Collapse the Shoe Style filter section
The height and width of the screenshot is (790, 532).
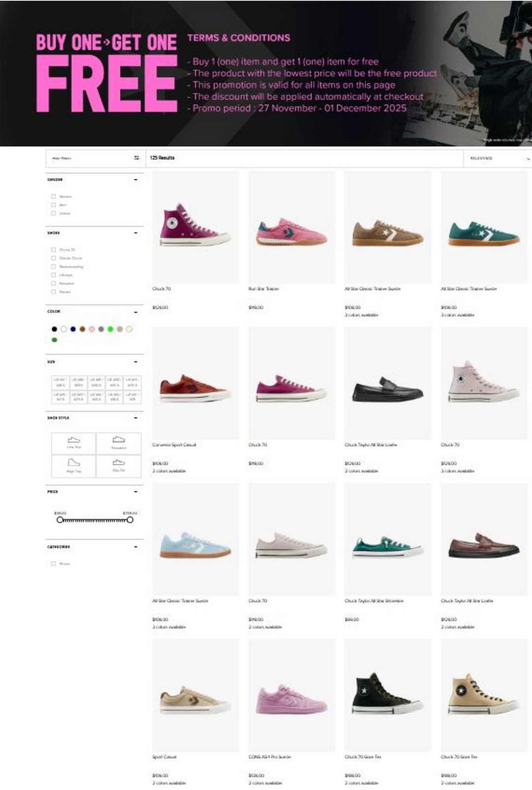(x=135, y=418)
